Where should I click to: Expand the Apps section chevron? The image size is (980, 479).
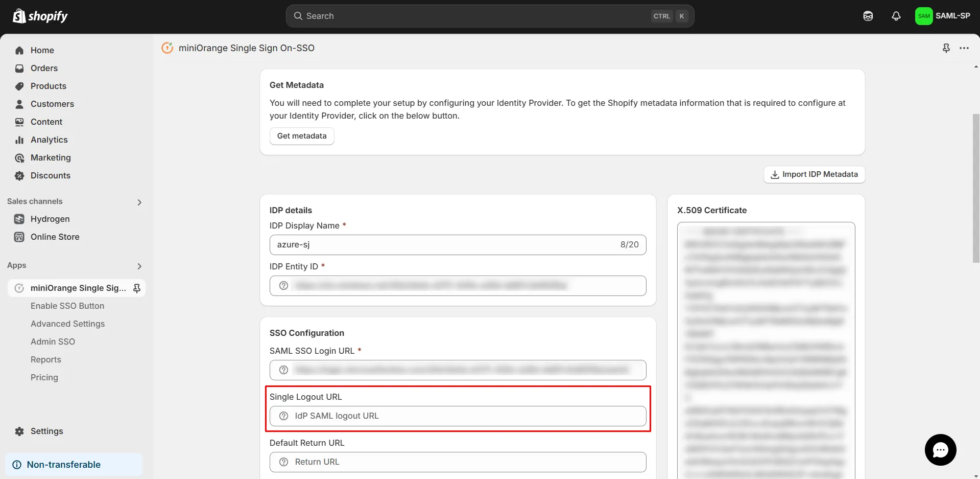(x=139, y=266)
